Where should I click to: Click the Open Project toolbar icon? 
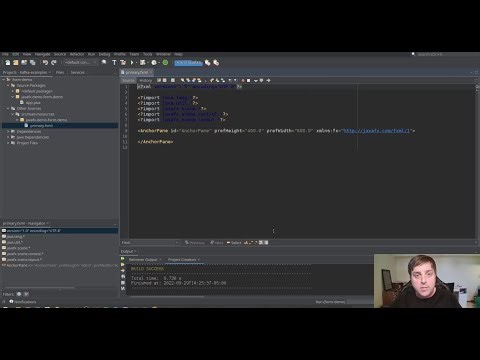(x=24, y=62)
